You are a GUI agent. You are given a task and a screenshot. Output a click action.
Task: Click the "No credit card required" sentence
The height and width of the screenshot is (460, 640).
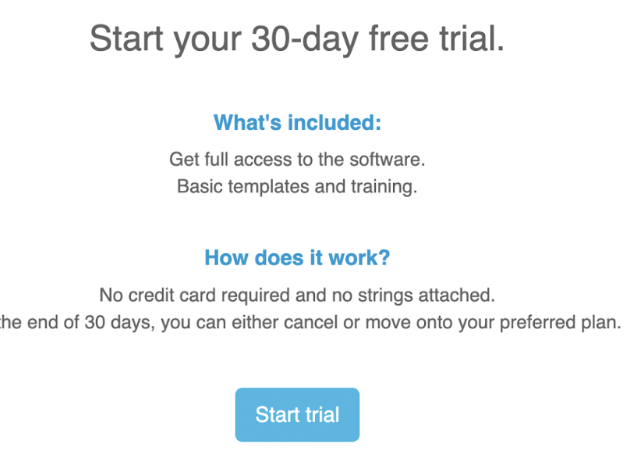click(x=297, y=295)
